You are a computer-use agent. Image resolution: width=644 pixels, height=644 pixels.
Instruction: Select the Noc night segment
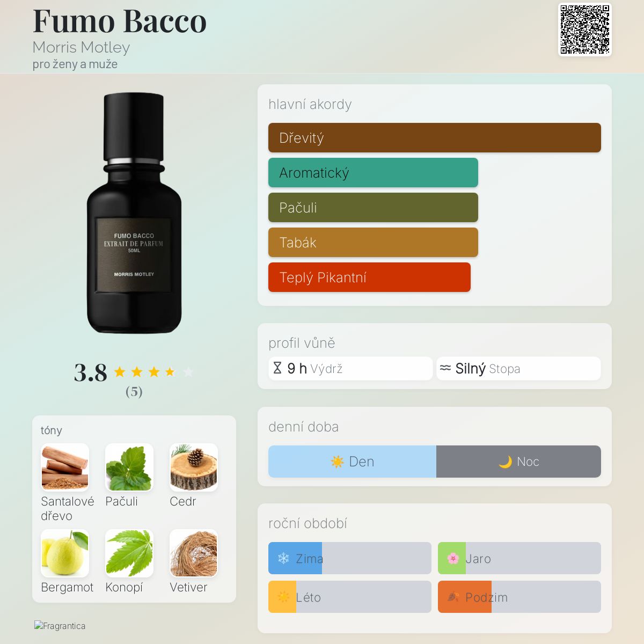(x=518, y=462)
